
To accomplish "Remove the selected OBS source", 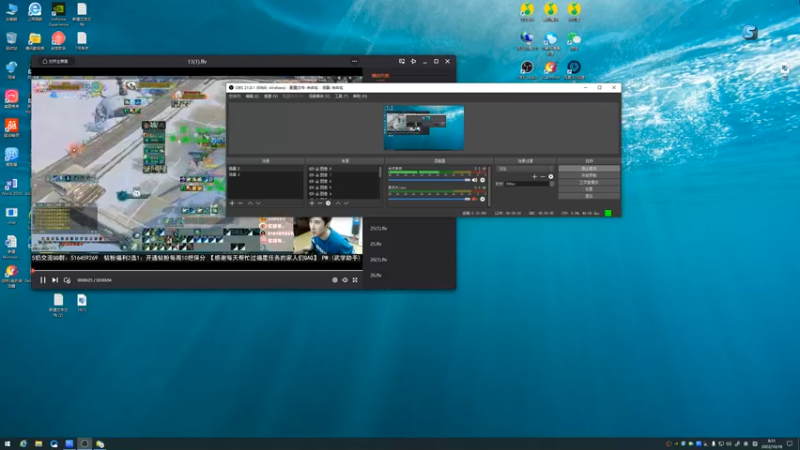I will pyautogui.click(x=320, y=203).
